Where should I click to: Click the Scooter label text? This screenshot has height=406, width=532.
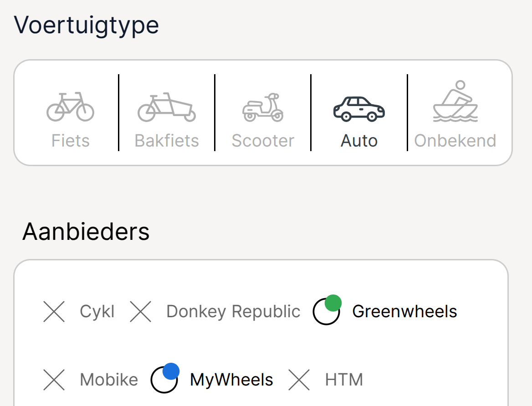coord(263,141)
